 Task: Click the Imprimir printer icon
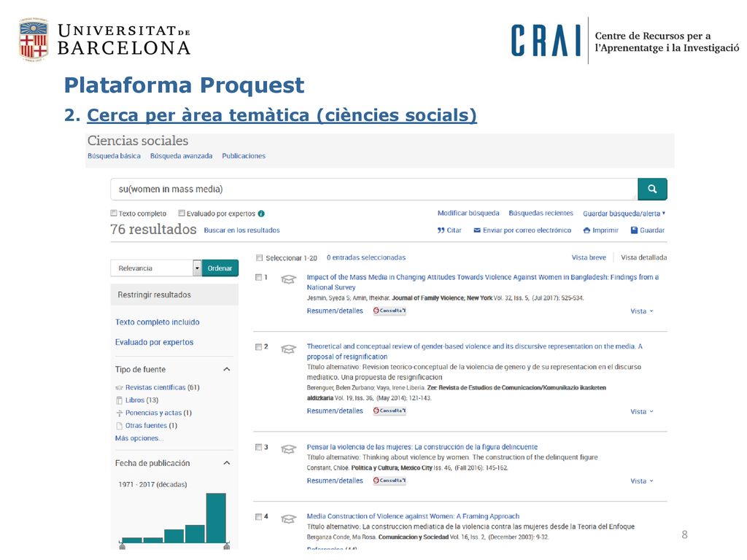[587, 230]
